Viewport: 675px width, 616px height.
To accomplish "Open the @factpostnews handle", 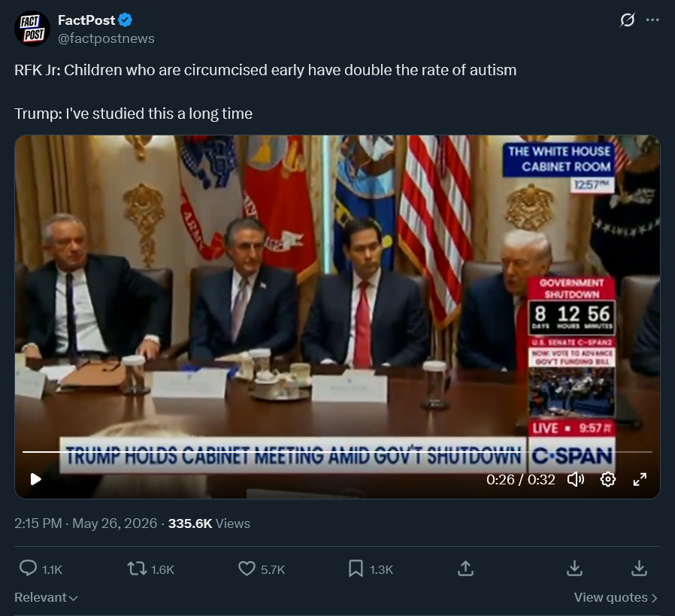I will click(106, 38).
